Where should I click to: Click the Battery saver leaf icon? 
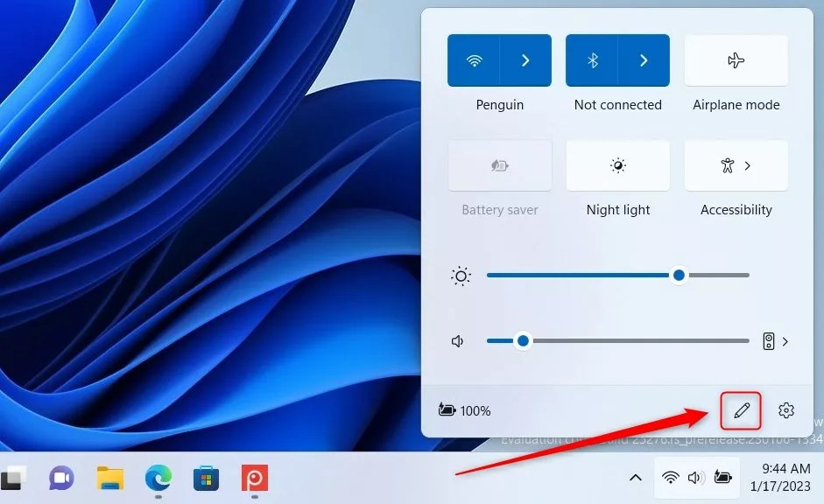(x=499, y=165)
